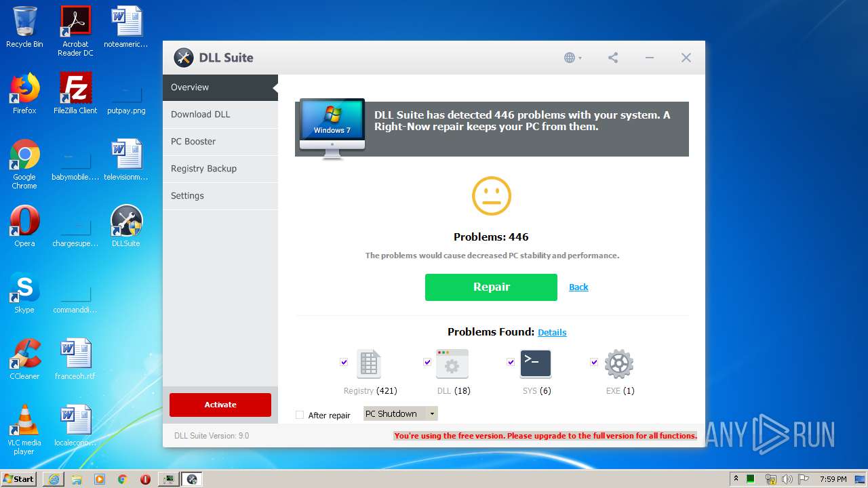Select the noteameric Word document icon
Screen dimensions: 868x488
[x=126, y=27]
